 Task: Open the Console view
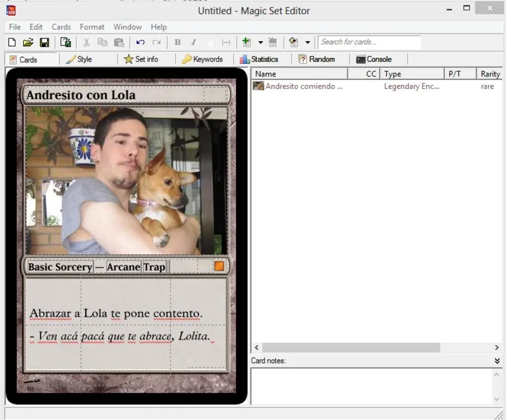pyautogui.click(x=375, y=59)
